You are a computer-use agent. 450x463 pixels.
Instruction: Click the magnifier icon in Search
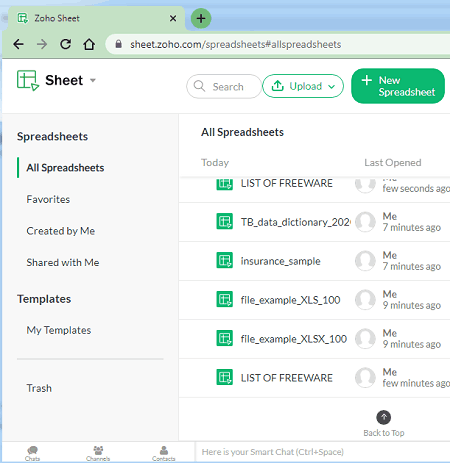199,86
